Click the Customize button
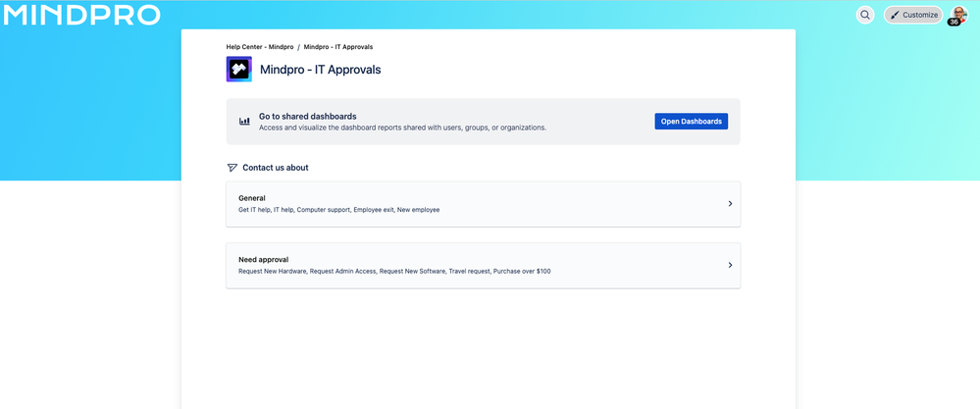The image size is (980, 409). point(913,15)
